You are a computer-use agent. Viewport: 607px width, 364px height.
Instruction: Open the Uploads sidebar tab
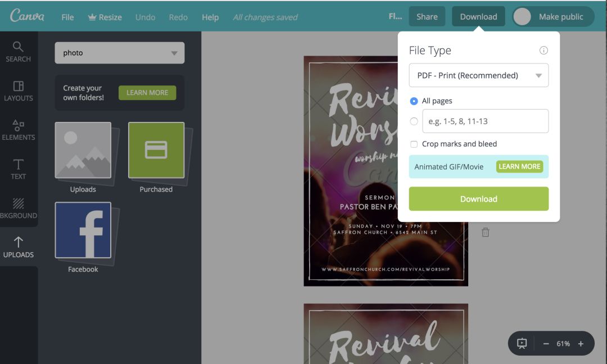click(x=18, y=248)
